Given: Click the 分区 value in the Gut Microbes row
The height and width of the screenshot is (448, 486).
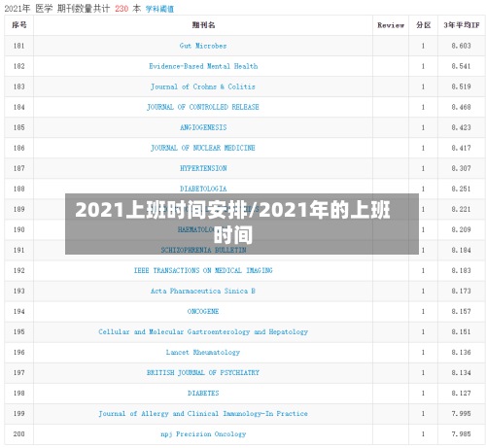Looking at the screenshot, I should point(423,46).
